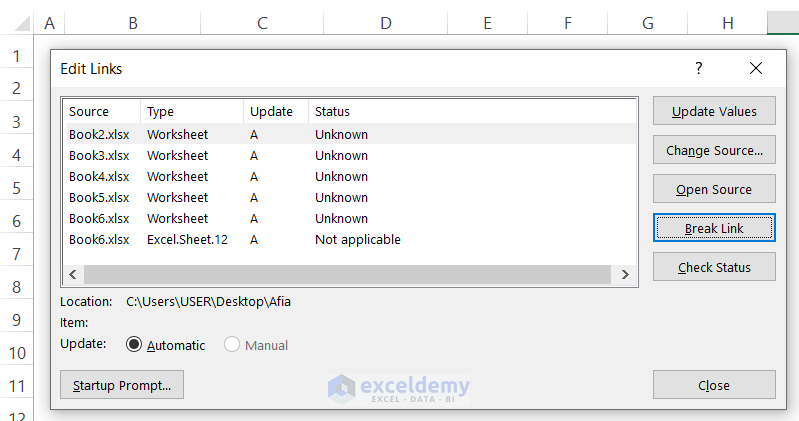The height and width of the screenshot is (421, 799).
Task: Select the Book2.xlsx link row
Action: tap(99, 134)
